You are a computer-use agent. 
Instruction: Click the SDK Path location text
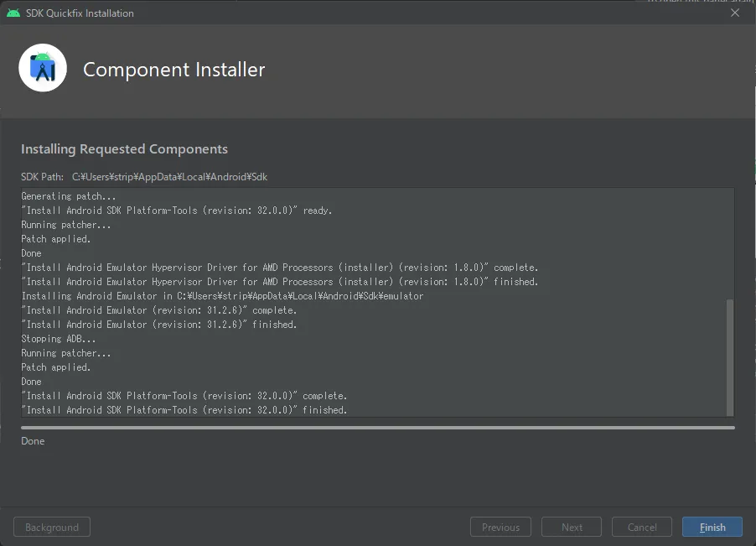169,177
